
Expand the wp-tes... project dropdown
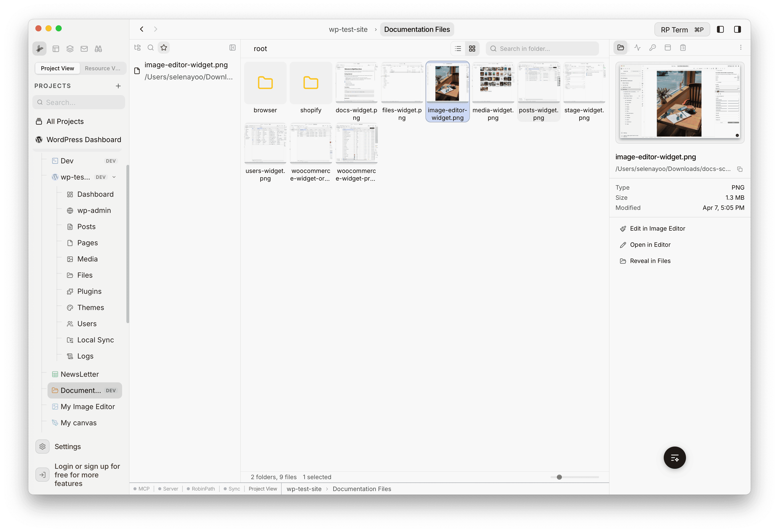(114, 177)
